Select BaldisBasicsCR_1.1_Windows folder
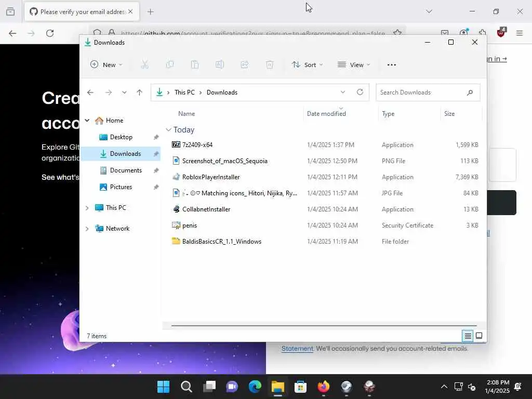Viewport: 532px width, 399px height. (x=221, y=242)
